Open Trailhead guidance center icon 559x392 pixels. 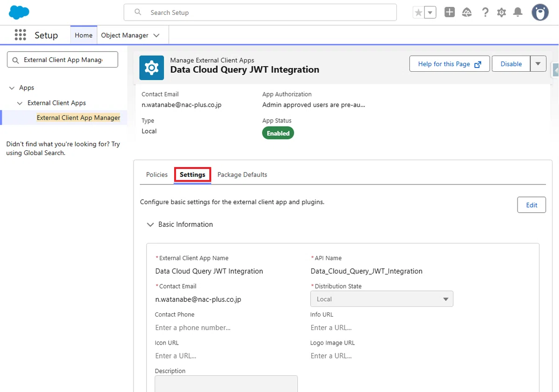pyautogui.click(x=467, y=13)
